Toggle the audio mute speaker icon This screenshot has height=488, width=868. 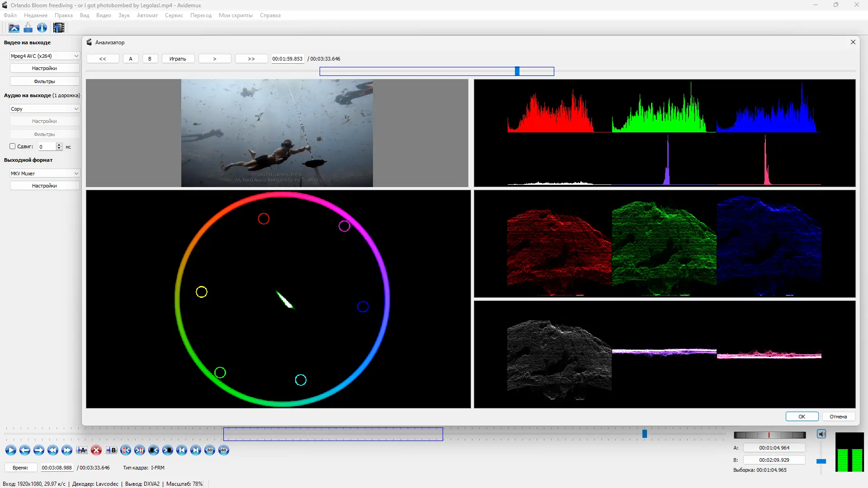821,434
